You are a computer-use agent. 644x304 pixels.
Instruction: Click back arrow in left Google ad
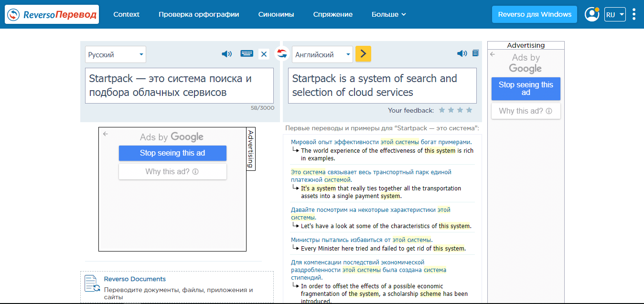(x=106, y=134)
